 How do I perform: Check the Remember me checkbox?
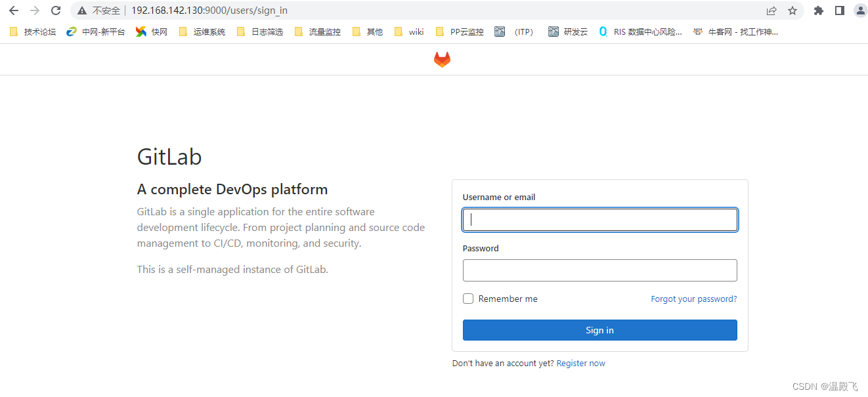tap(468, 299)
